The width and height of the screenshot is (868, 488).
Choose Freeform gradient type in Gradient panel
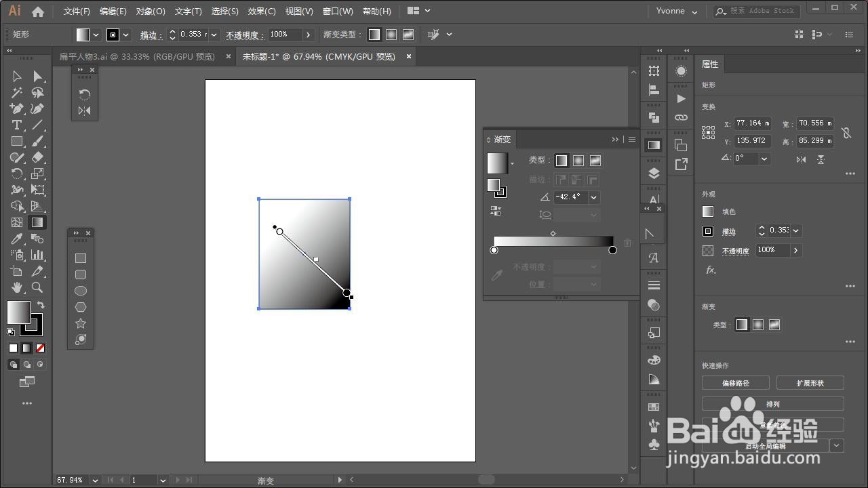(x=595, y=161)
